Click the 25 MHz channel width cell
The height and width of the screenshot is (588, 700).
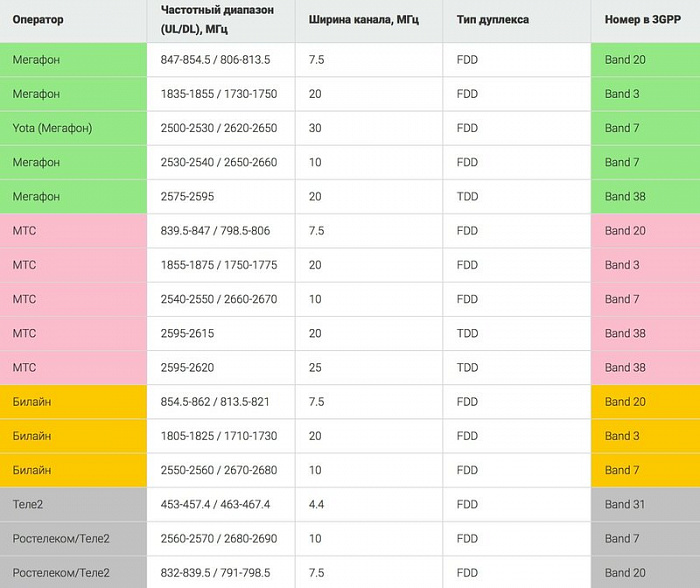(369, 367)
